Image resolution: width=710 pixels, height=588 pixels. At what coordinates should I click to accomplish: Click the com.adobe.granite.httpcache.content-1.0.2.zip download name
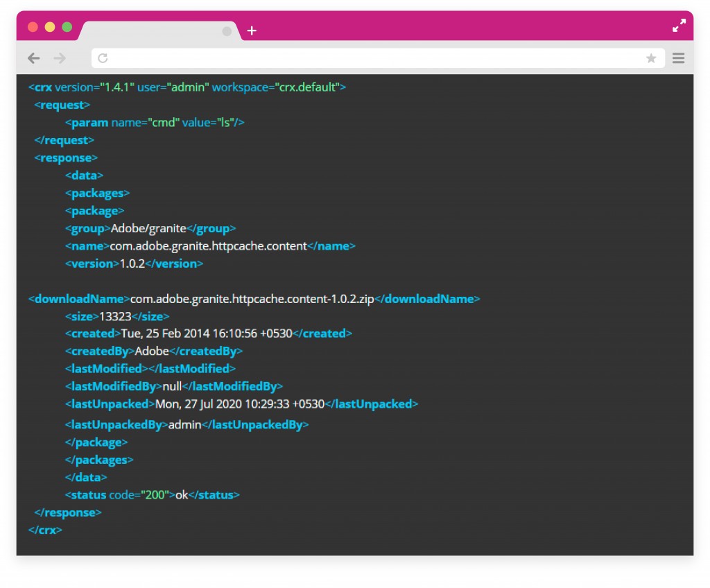(x=252, y=299)
